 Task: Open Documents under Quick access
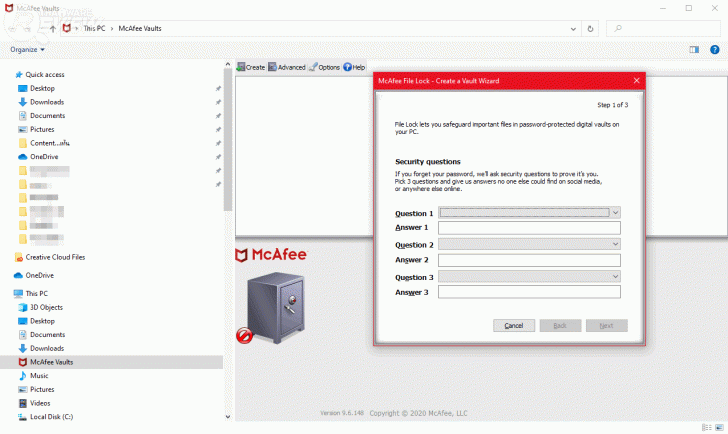tap(47, 116)
